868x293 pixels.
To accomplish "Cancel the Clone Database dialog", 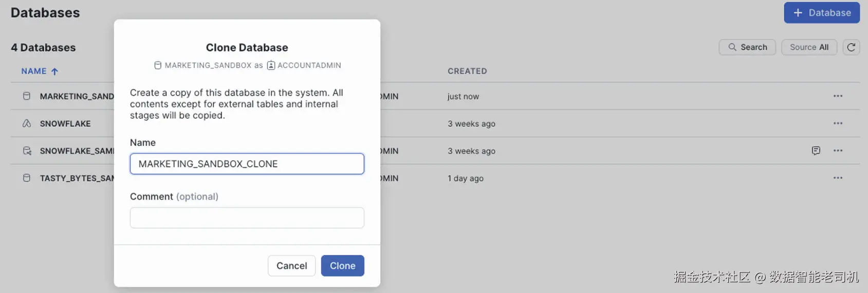I will tap(291, 266).
